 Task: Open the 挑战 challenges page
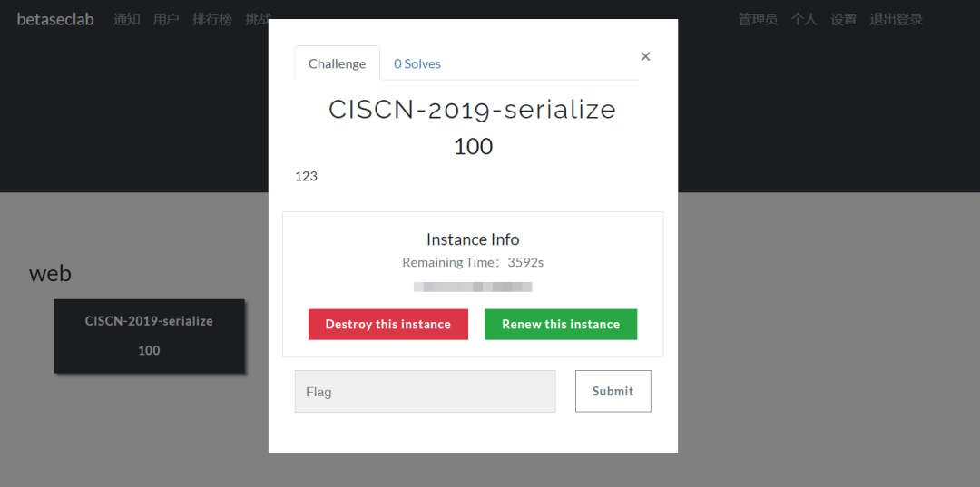click(x=257, y=19)
